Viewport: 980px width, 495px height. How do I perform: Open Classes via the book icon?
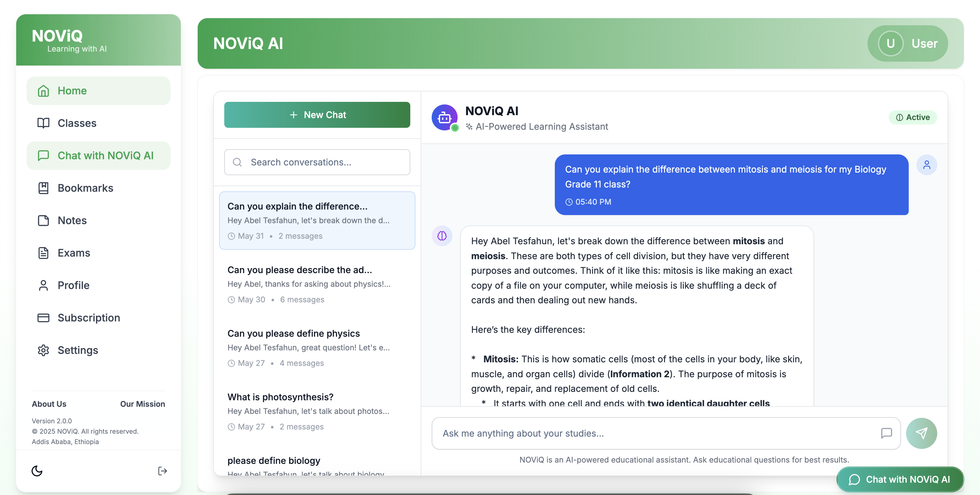[x=43, y=123]
